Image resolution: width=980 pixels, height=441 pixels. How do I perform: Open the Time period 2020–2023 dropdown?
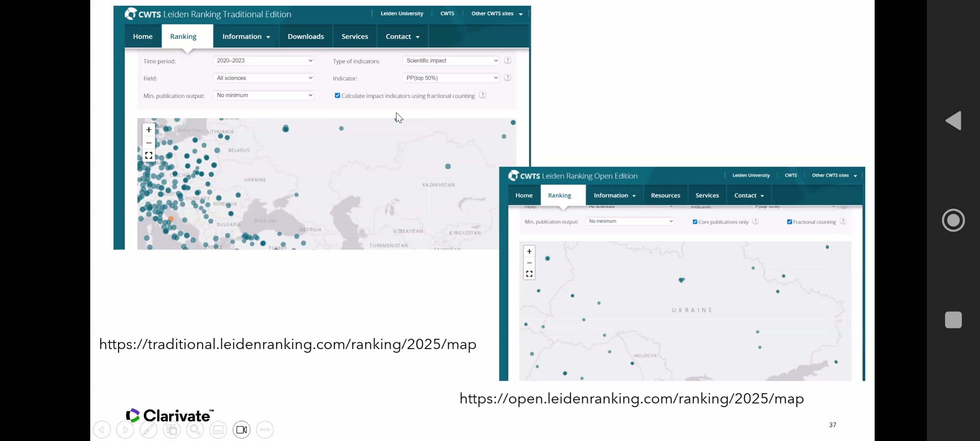(x=263, y=60)
